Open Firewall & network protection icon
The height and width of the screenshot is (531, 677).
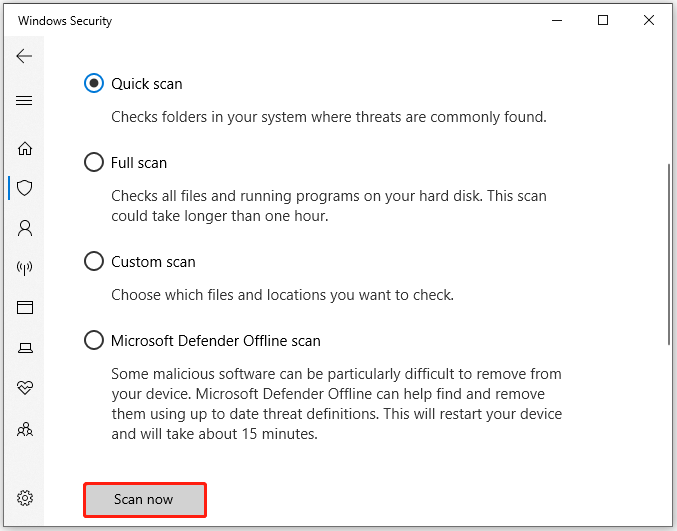tap(25, 268)
